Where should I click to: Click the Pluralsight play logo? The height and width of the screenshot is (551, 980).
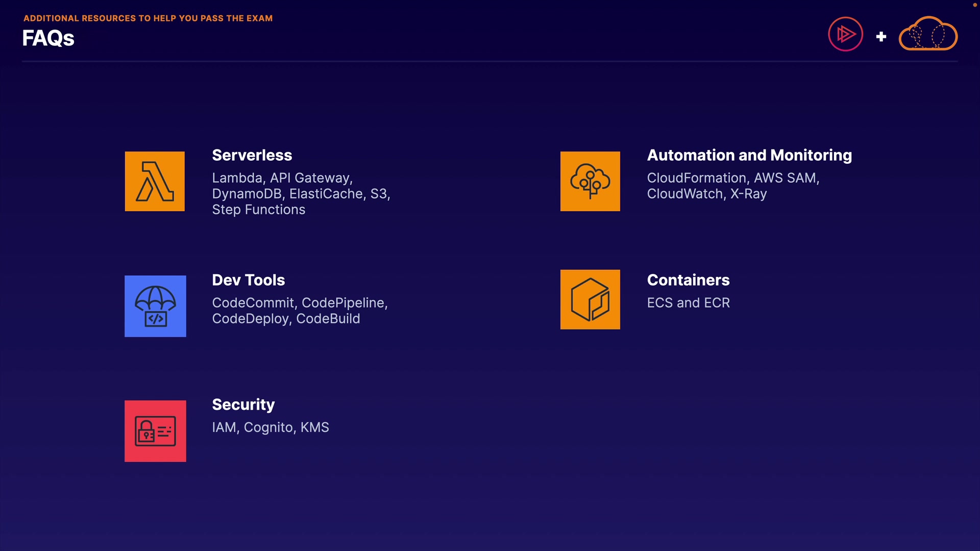[845, 34]
